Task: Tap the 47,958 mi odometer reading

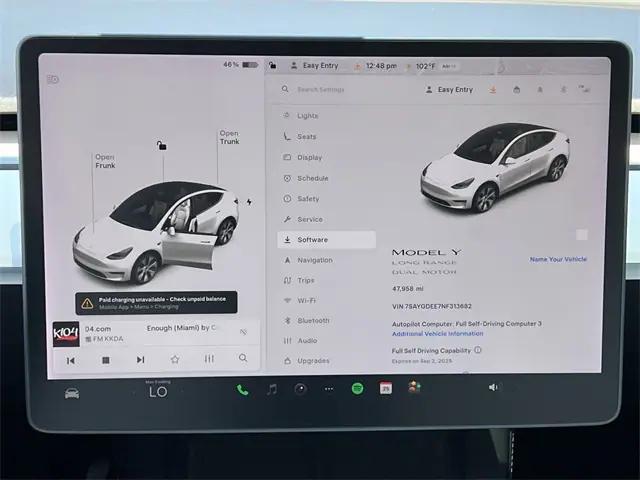Action: click(408, 289)
